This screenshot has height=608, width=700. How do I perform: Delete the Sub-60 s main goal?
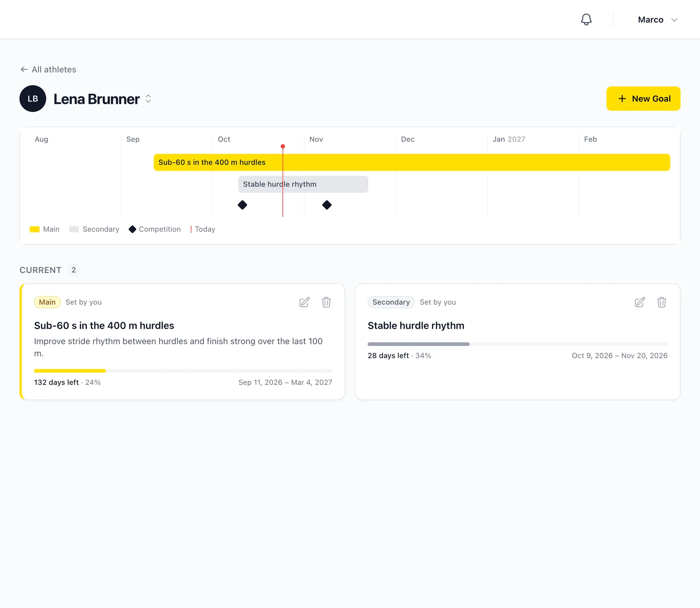(x=326, y=302)
